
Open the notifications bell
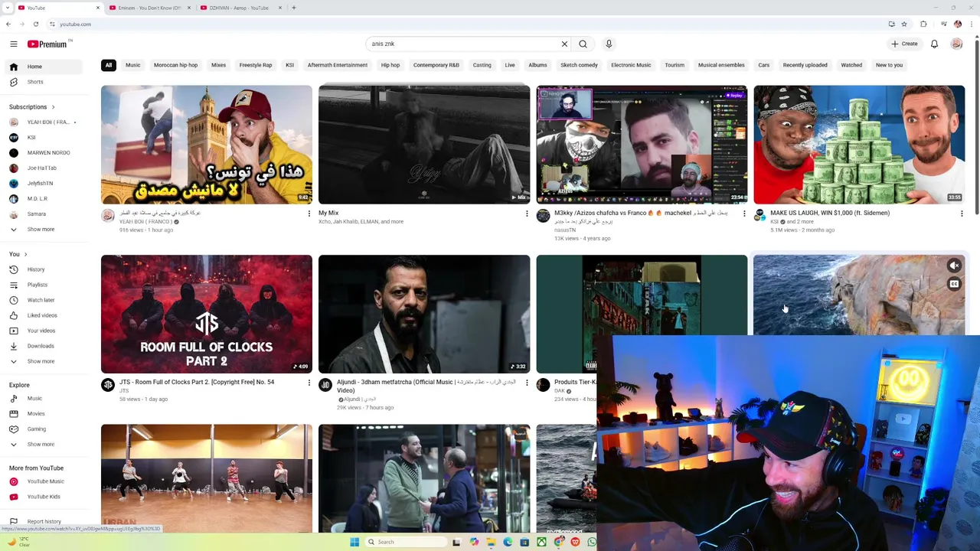[934, 44]
